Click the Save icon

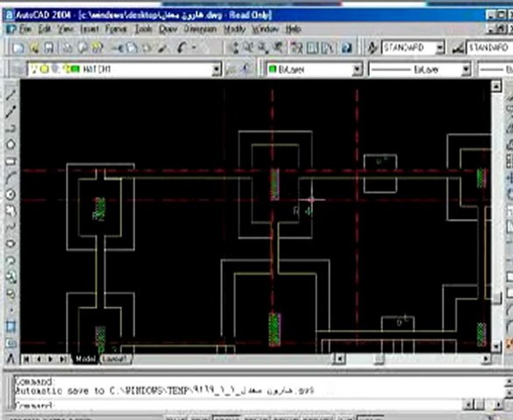pos(49,48)
